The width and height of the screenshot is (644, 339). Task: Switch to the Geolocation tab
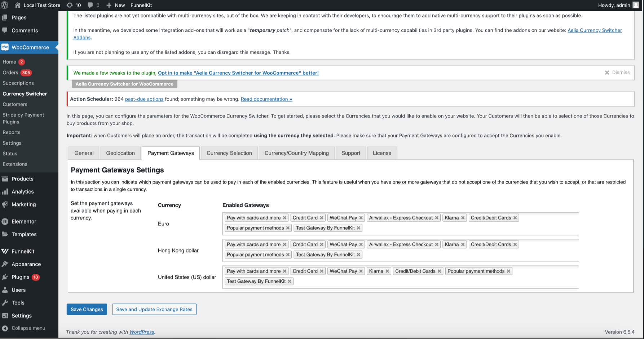tap(120, 153)
